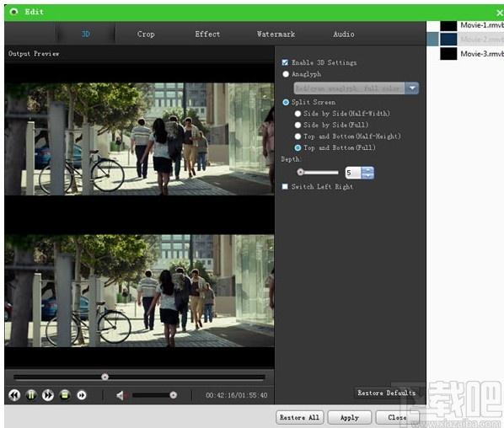Decrease the Depth value with down arrow
This screenshot has width=504, height=428.
coord(367,176)
